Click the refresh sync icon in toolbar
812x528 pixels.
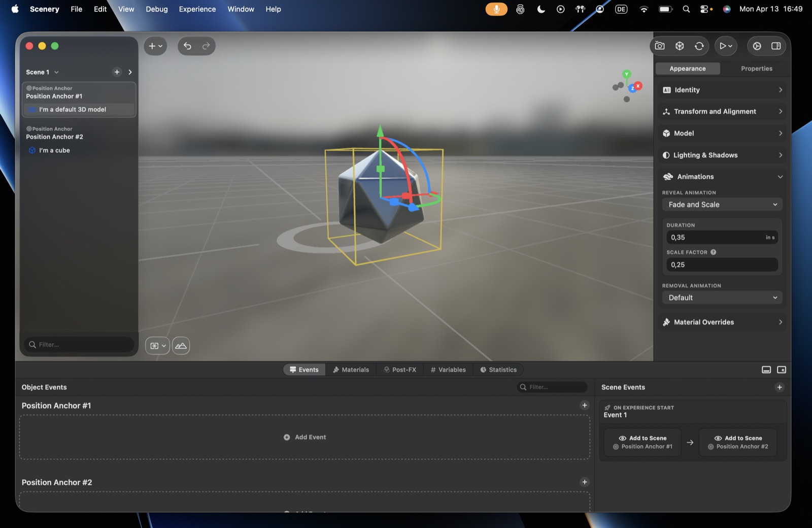(699, 46)
